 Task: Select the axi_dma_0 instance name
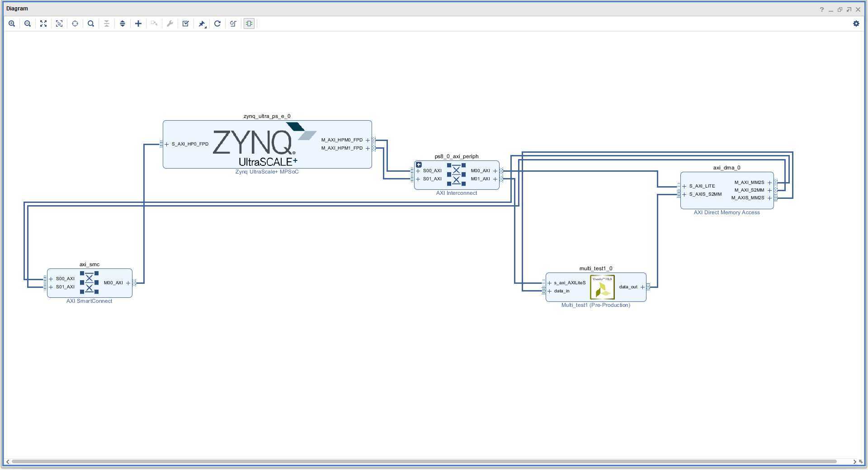point(727,168)
